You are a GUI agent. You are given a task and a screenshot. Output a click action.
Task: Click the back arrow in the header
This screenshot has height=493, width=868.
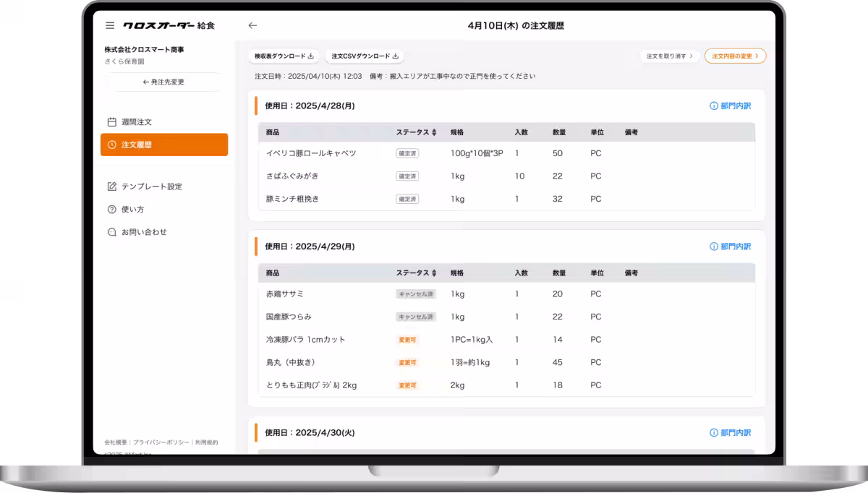[x=251, y=25]
